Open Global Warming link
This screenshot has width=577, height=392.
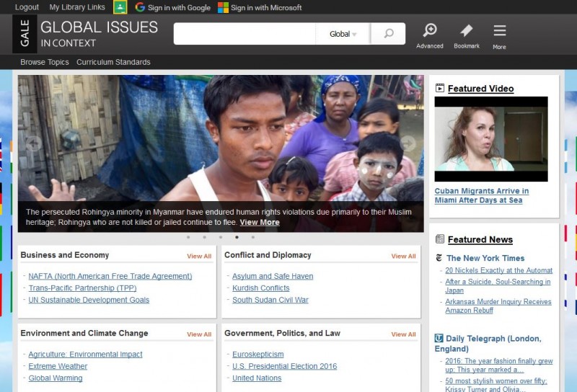point(56,378)
